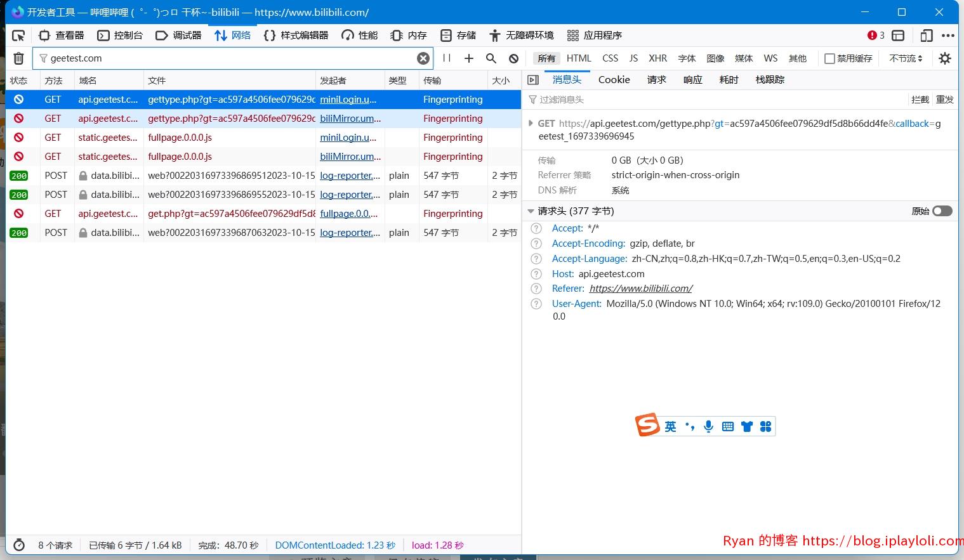This screenshot has width=964, height=560.
Task: Click the 重发 resend button
Action: [945, 100]
